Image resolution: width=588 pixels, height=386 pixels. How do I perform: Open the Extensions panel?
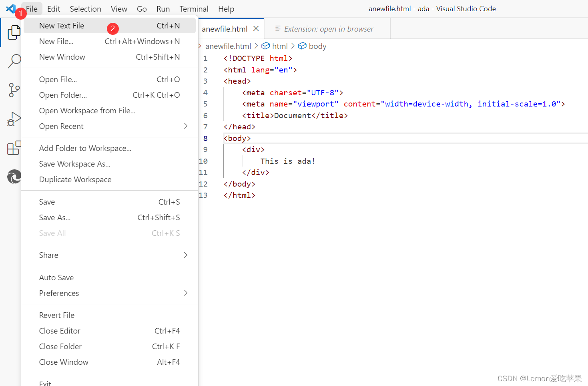coord(14,148)
